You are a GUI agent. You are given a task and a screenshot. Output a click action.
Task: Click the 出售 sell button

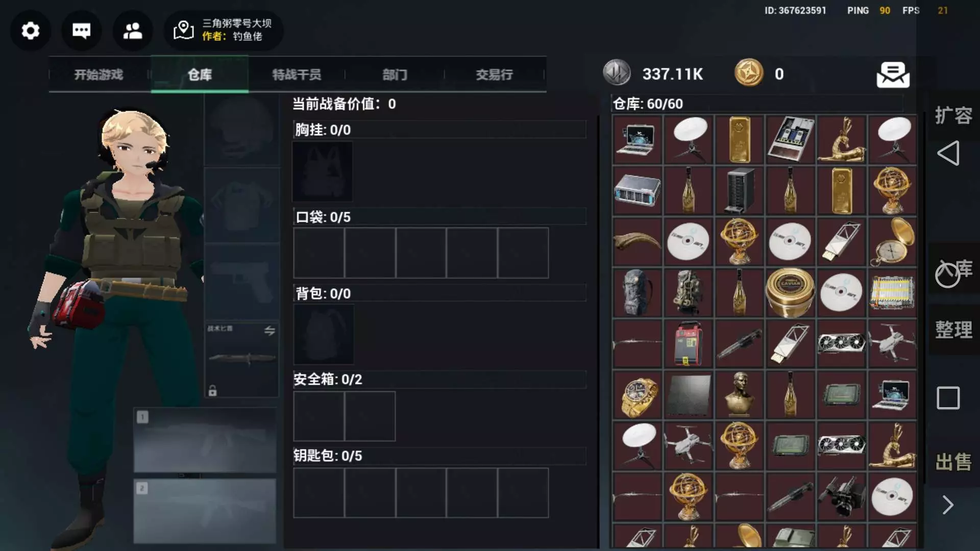point(953,462)
